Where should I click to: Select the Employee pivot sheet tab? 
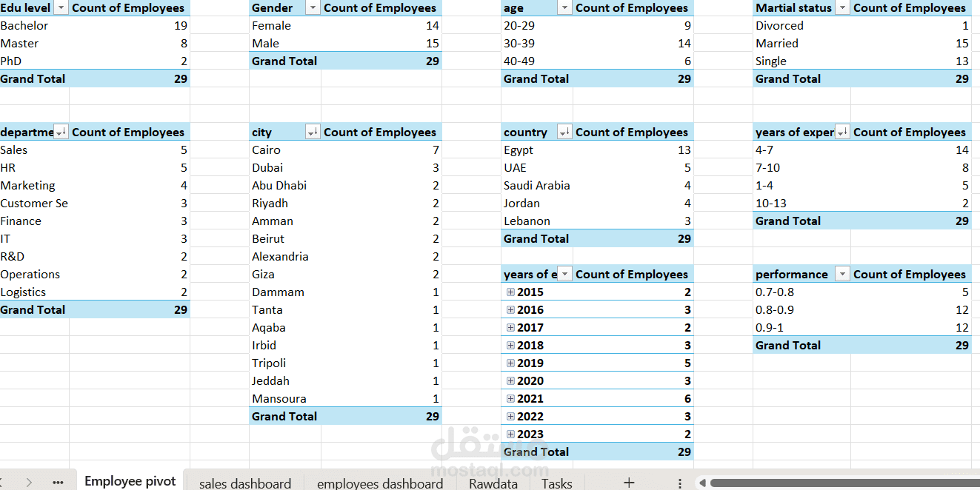click(130, 481)
